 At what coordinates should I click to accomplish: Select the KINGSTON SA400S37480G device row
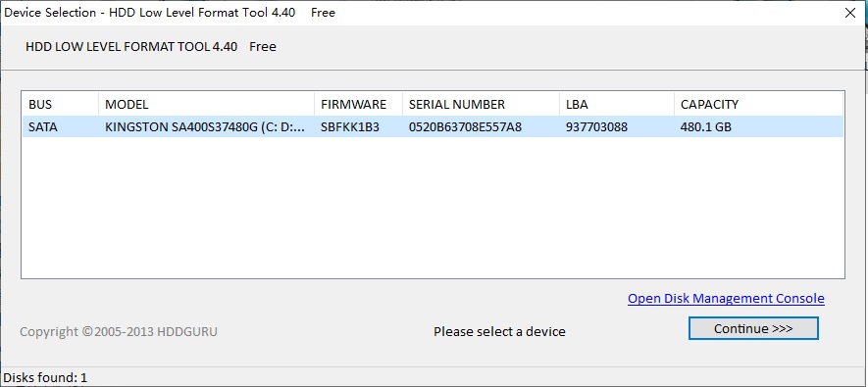[x=433, y=127]
